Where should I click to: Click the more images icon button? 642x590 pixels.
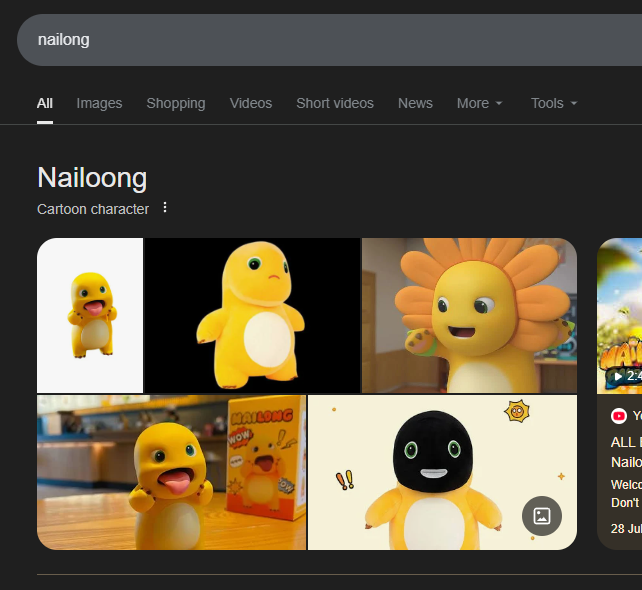tap(542, 516)
